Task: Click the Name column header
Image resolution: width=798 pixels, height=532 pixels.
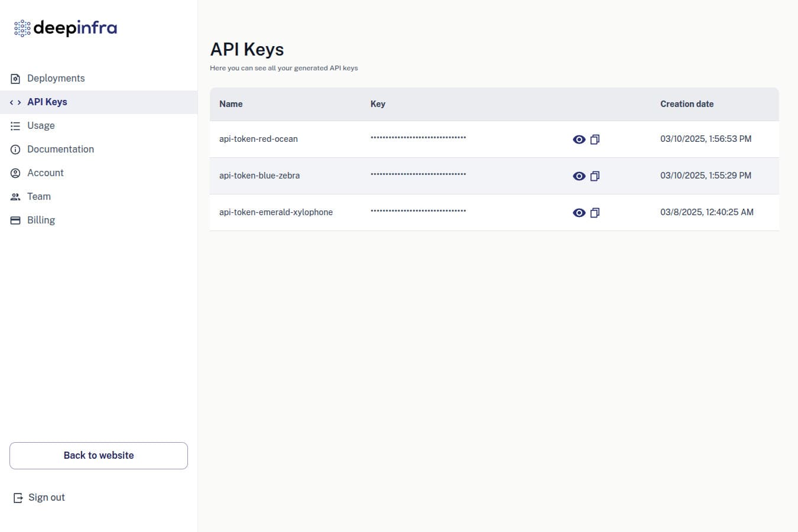Action: coord(231,104)
